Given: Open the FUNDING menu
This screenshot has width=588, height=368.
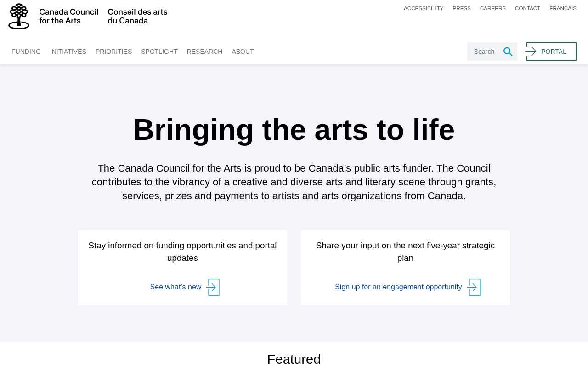Looking at the screenshot, I should coord(26,52).
